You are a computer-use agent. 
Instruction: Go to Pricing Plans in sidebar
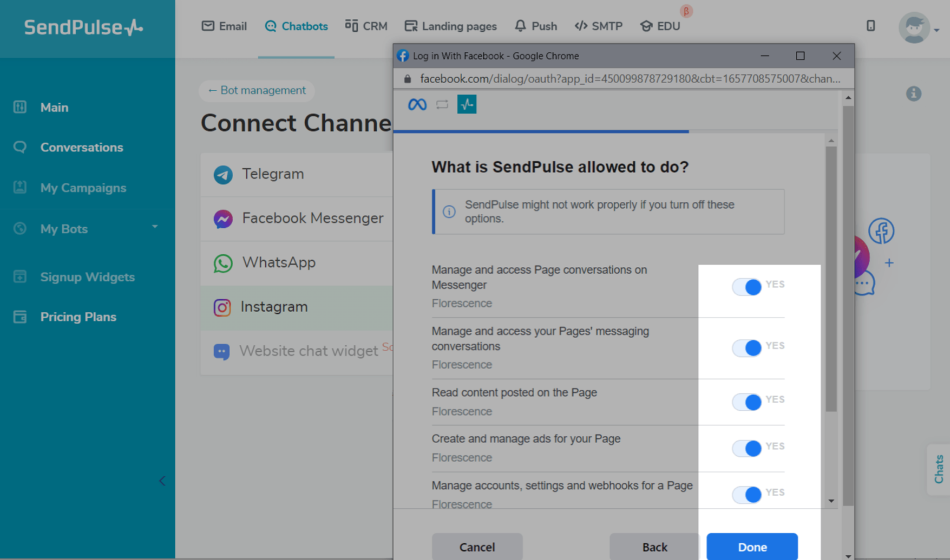pyautogui.click(x=78, y=317)
